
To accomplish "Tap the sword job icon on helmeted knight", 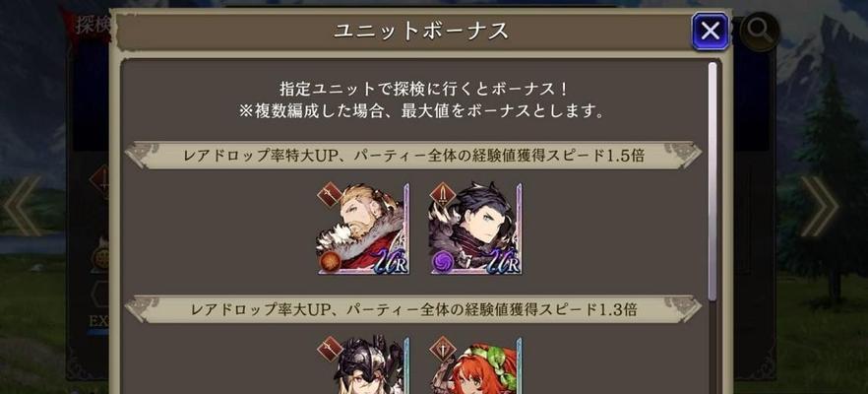I will pos(330,350).
